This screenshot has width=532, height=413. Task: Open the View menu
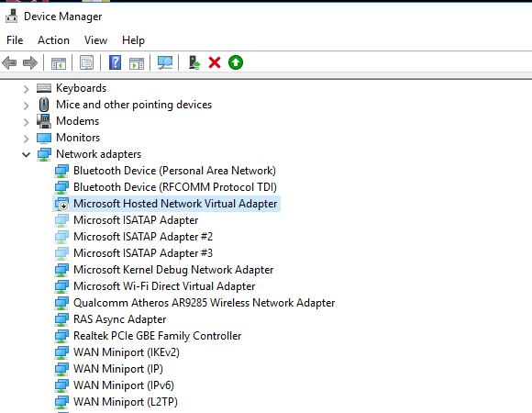coord(95,40)
